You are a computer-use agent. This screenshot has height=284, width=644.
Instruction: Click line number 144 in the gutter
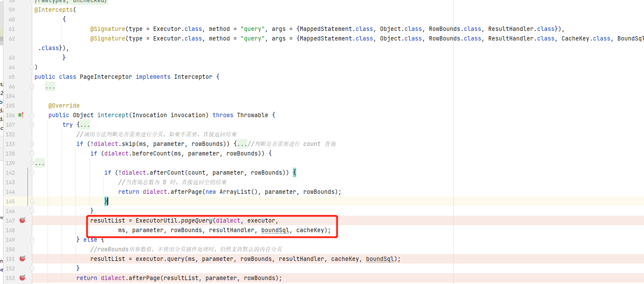[x=10, y=192]
